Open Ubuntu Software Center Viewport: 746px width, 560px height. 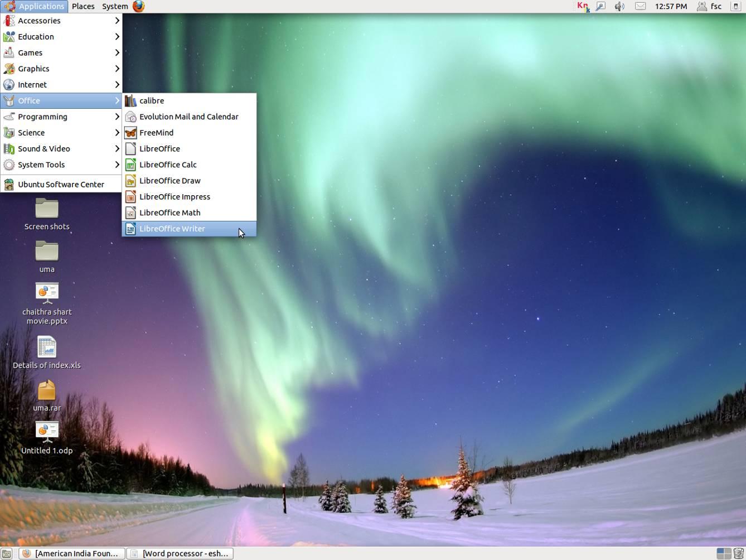point(61,184)
